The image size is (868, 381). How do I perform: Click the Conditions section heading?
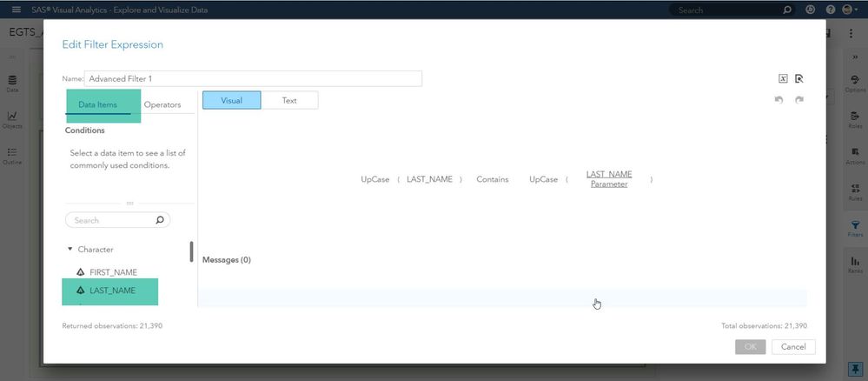point(84,130)
